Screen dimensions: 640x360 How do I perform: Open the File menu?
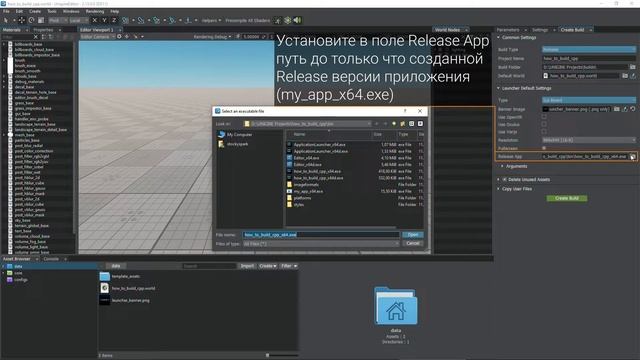pyautogui.click(x=6, y=11)
